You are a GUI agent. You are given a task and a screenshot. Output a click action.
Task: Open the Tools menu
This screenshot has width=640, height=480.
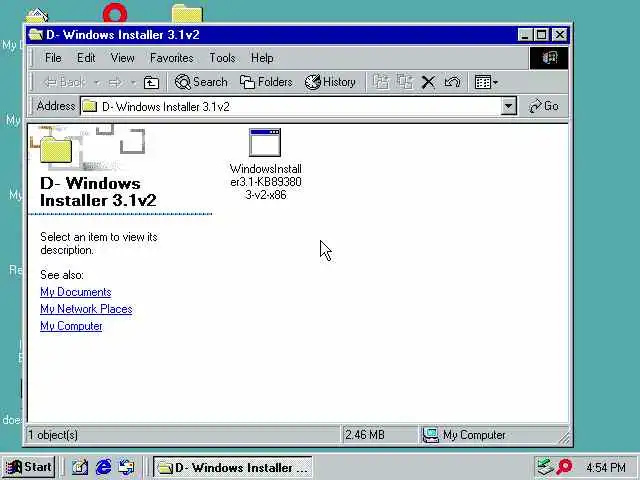pyautogui.click(x=222, y=58)
